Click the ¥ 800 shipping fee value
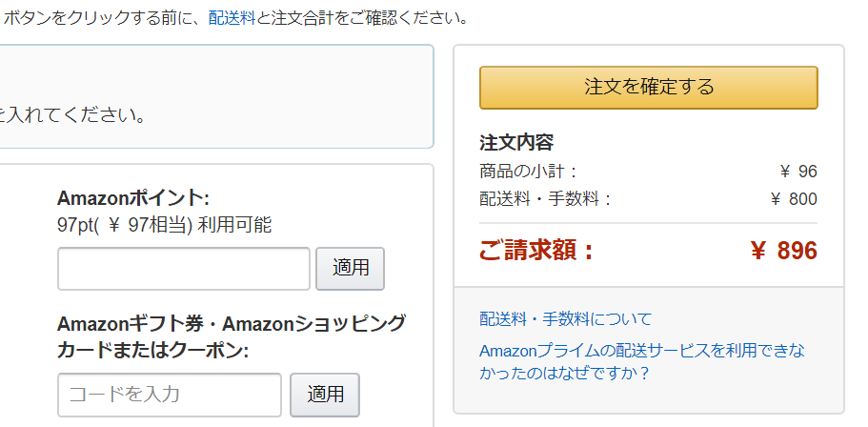 tap(794, 199)
